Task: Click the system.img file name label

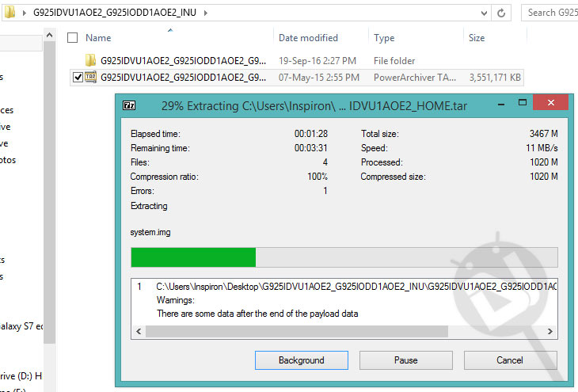Action: (x=150, y=232)
